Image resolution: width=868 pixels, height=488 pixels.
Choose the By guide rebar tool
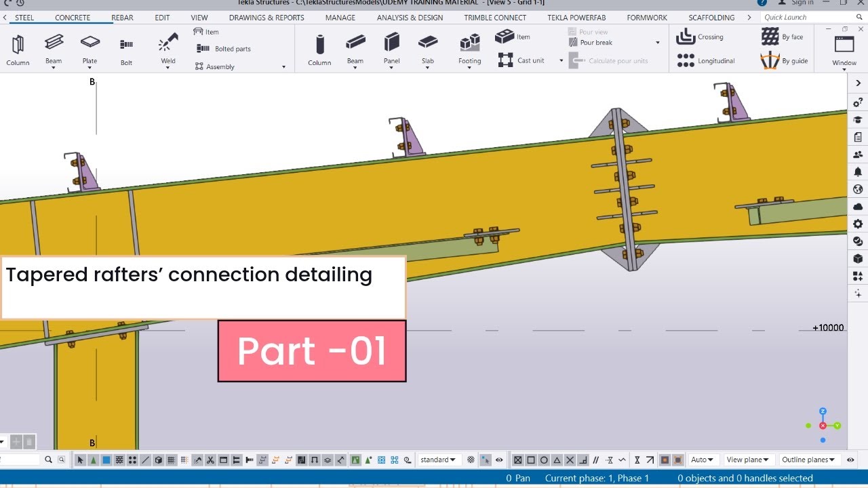coord(784,60)
